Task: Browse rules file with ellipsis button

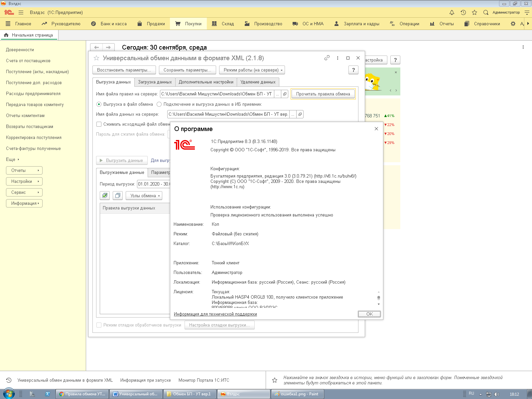Action: coord(278,94)
